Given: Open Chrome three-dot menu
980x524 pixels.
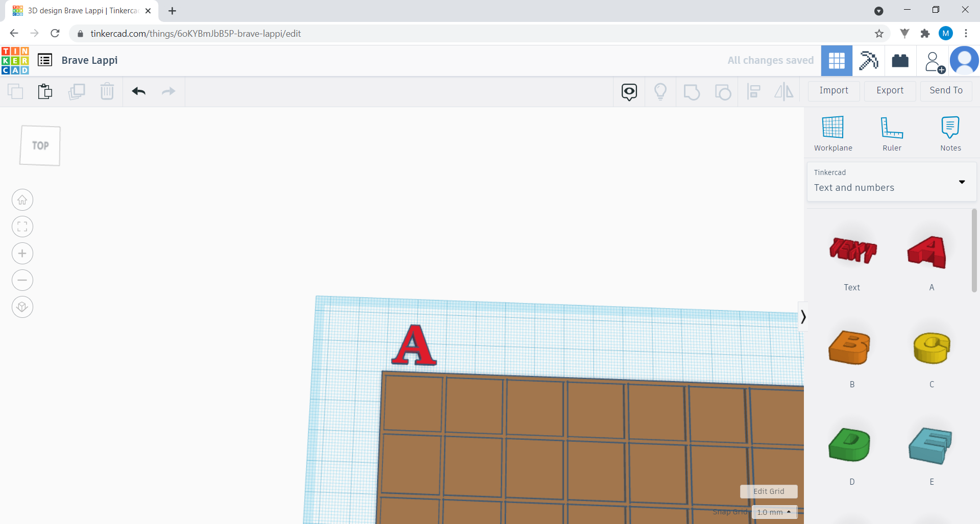Looking at the screenshot, I should (x=966, y=33).
